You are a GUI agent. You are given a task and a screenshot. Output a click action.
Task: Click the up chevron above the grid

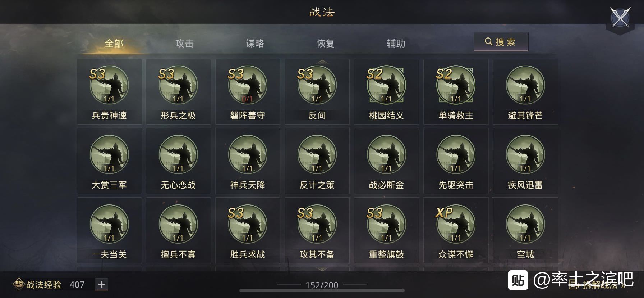322,62
